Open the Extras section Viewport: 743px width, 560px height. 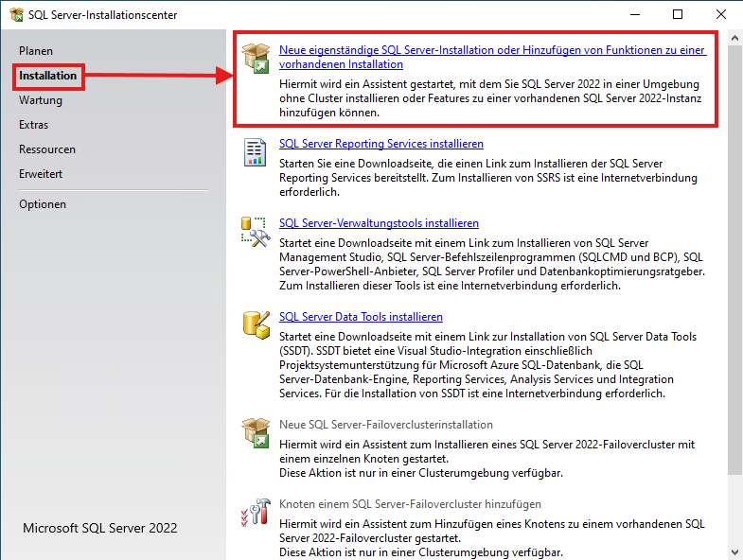[34, 125]
